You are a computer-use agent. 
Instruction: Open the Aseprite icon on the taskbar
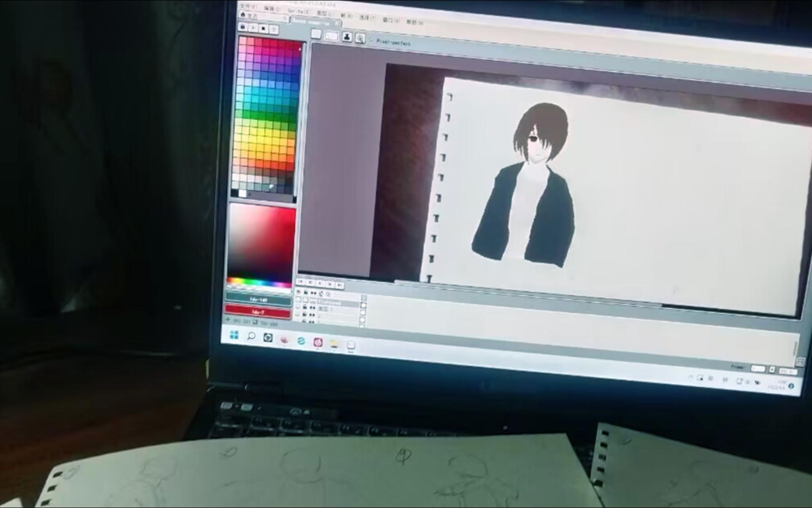351,346
